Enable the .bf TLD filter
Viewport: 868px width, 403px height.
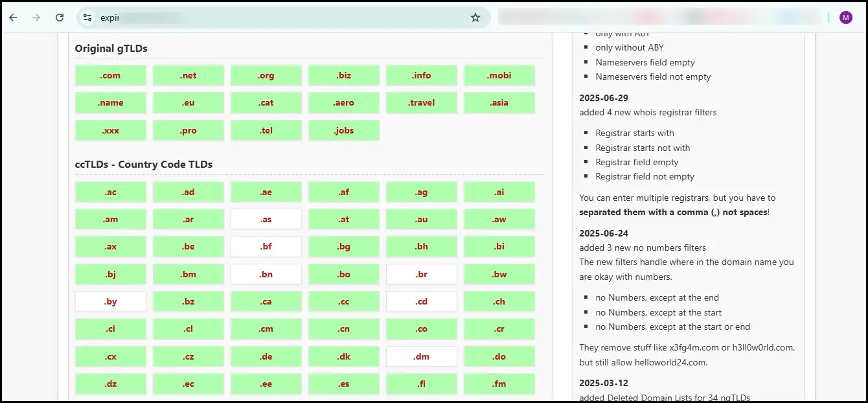coord(266,246)
